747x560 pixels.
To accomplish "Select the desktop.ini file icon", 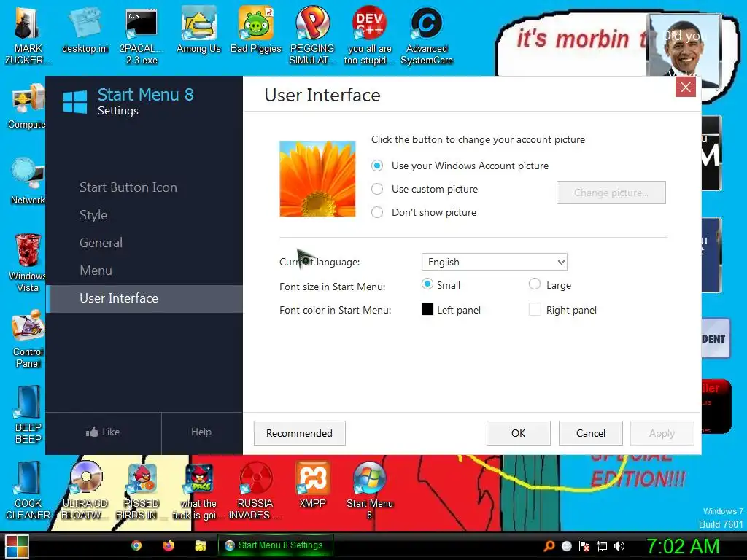I will pyautogui.click(x=85, y=31).
